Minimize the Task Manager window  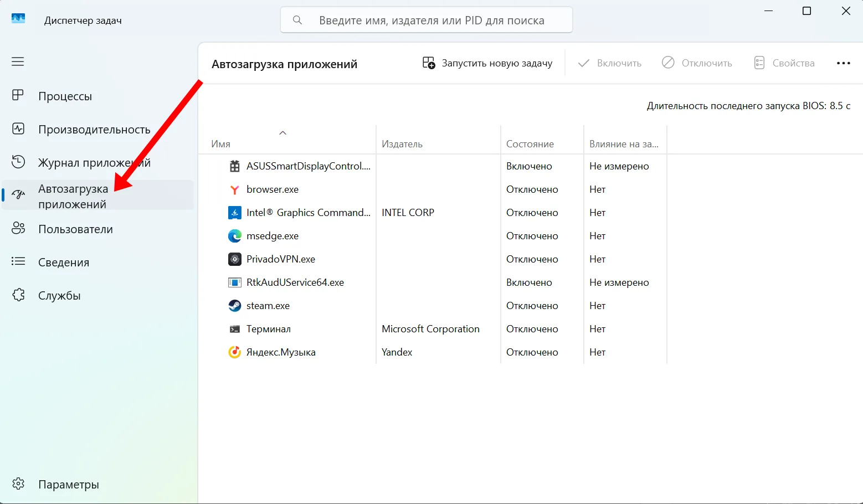(768, 11)
